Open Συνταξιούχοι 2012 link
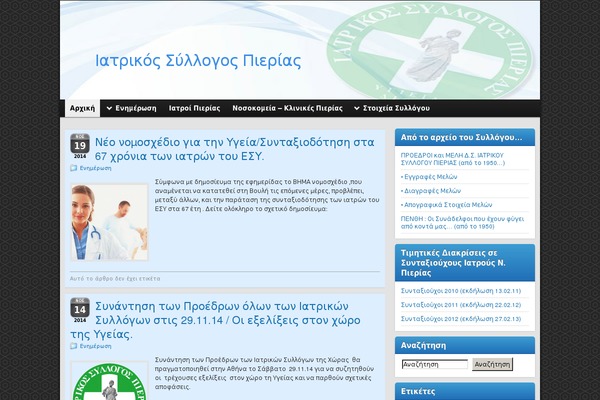600x400 pixels. click(461, 319)
